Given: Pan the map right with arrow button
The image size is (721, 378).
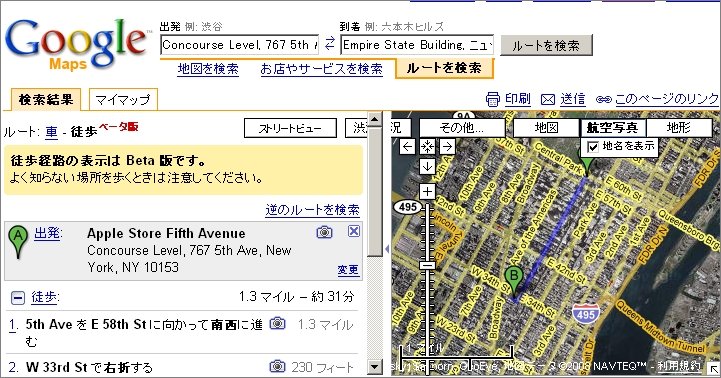Looking at the screenshot, I should pos(447,147).
